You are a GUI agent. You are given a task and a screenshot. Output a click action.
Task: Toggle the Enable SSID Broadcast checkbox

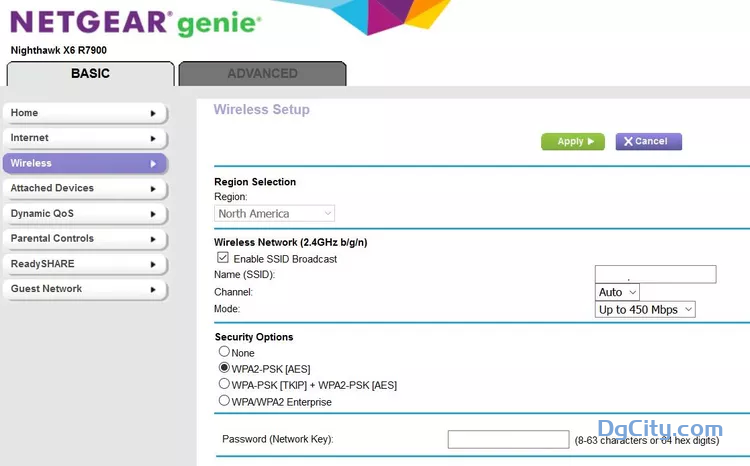224,258
